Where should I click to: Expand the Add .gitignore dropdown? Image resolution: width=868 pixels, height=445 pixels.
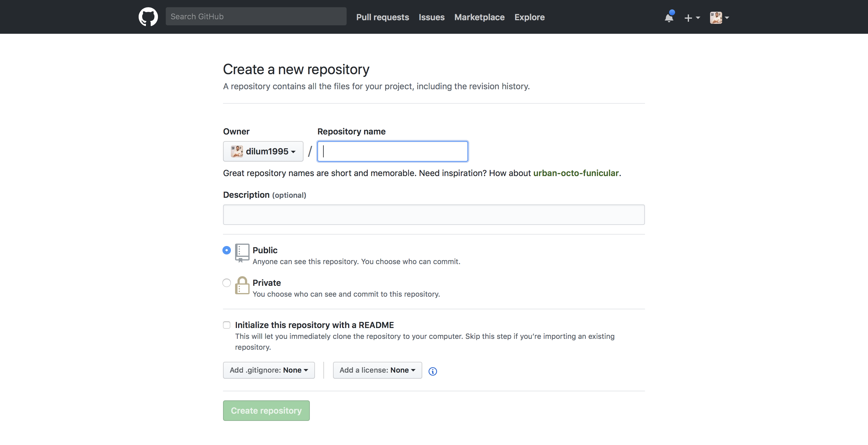[269, 370]
